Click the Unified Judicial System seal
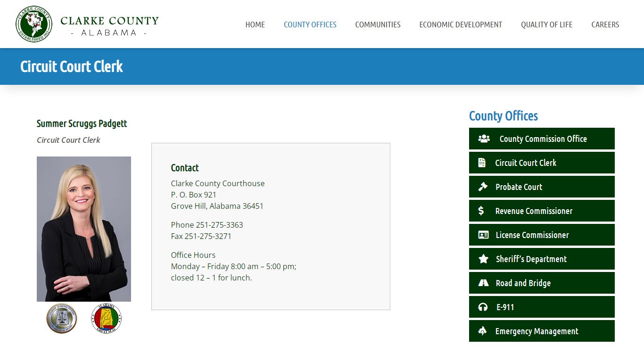 pyautogui.click(x=61, y=319)
